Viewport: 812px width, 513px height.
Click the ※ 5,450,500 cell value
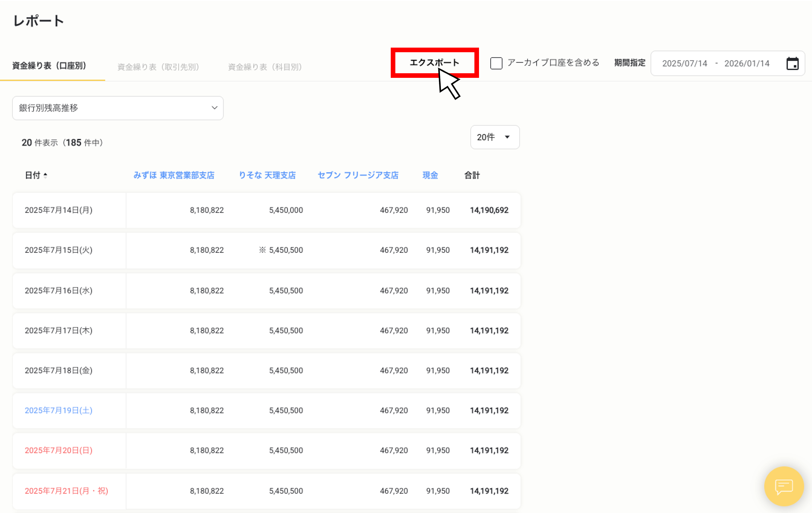point(281,250)
